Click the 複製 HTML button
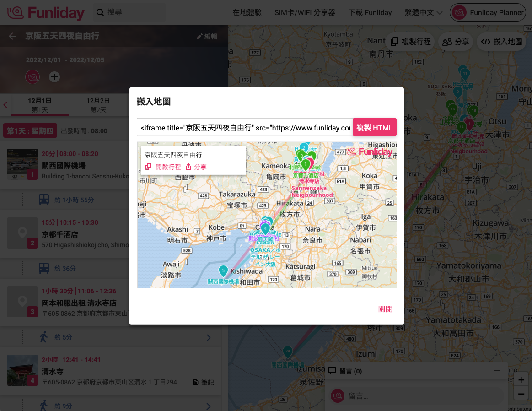Screen dimensions: 532x411 375,128
